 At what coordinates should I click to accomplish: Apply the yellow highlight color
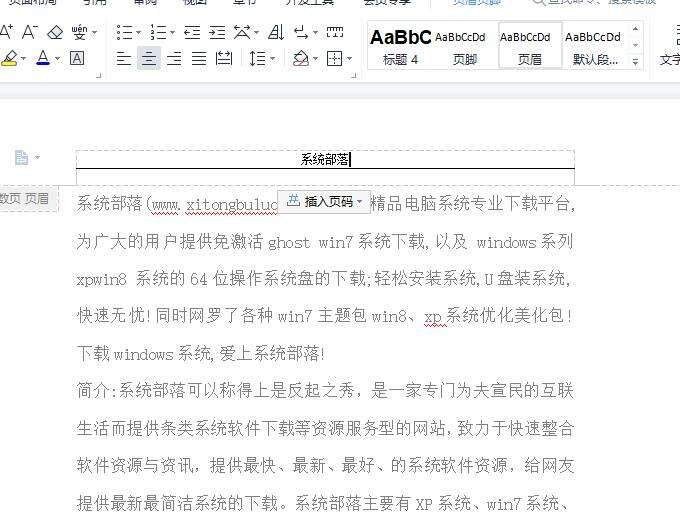coord(10,58)
